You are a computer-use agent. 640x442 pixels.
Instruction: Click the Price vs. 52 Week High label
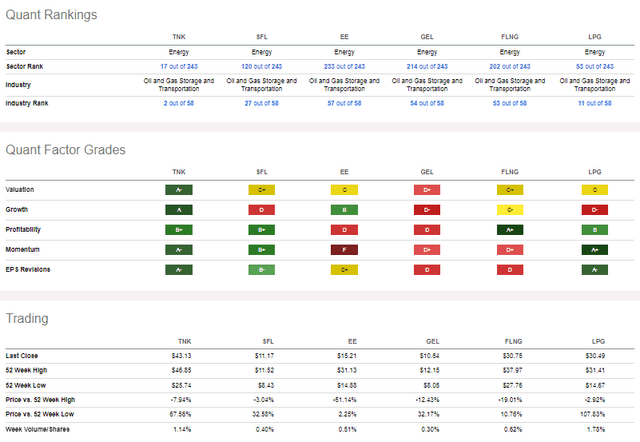[x=40, y=400]
